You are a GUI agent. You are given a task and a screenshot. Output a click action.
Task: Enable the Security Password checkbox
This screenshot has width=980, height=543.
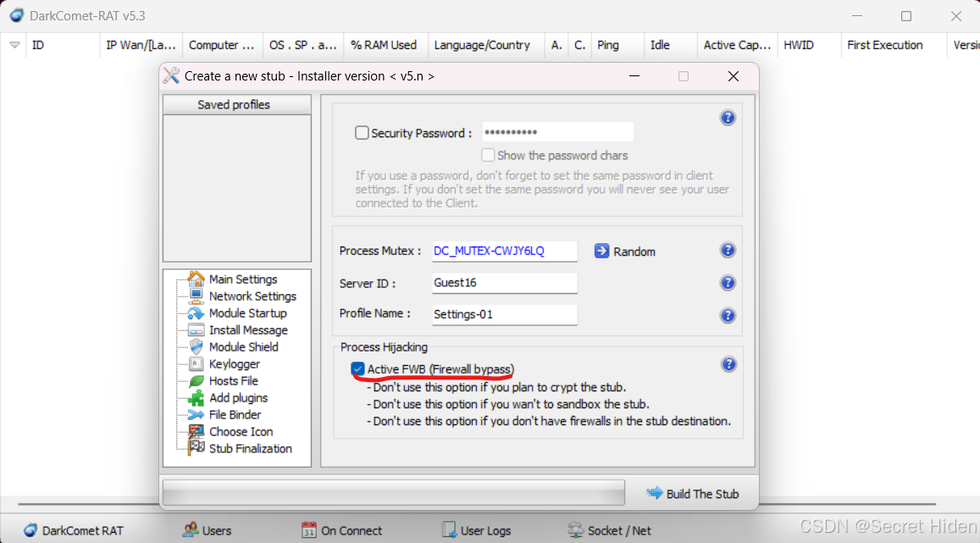click(x=362, y=132)
